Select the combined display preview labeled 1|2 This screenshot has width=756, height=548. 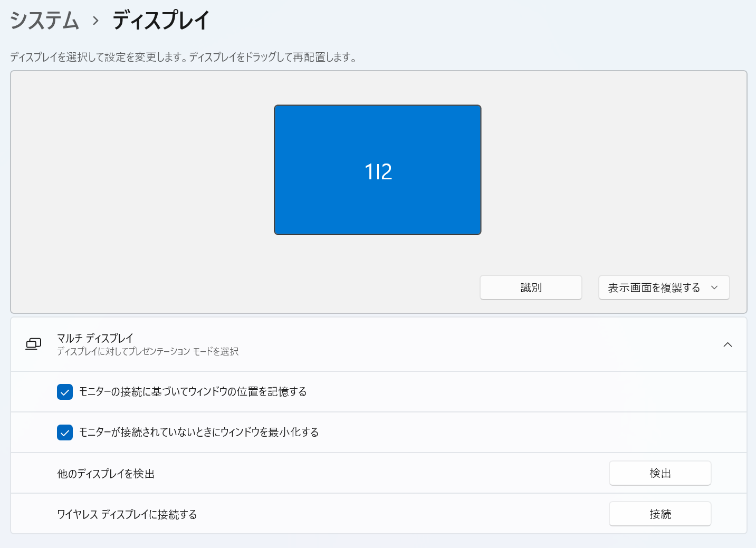click(x=377, y=170)
